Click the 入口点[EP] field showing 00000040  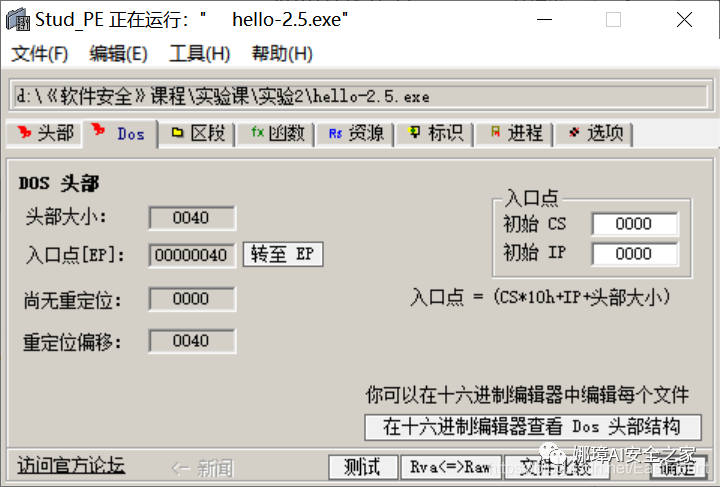click(192, 255)
